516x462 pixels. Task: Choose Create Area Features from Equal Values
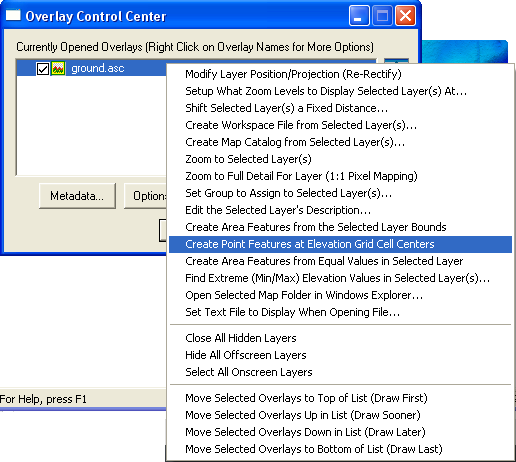point(340,261)
